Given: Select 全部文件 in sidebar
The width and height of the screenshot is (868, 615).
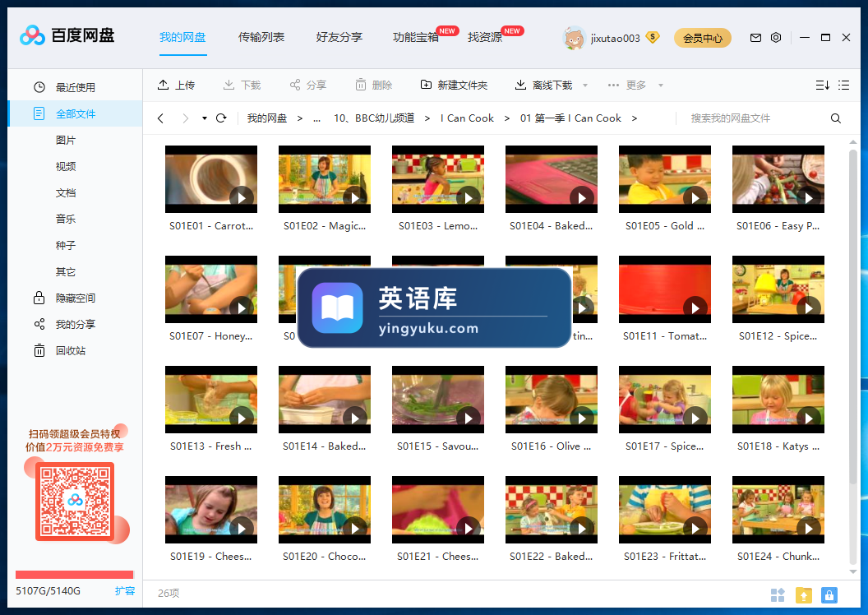Looking at the screenshot, I should tap(76, 113).
